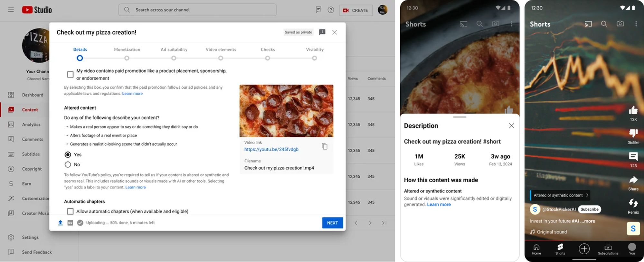The width and height of the screenshot is (644, 262).
Task: Subscribe to @StockPickerAI
Action: coord(589,209)
